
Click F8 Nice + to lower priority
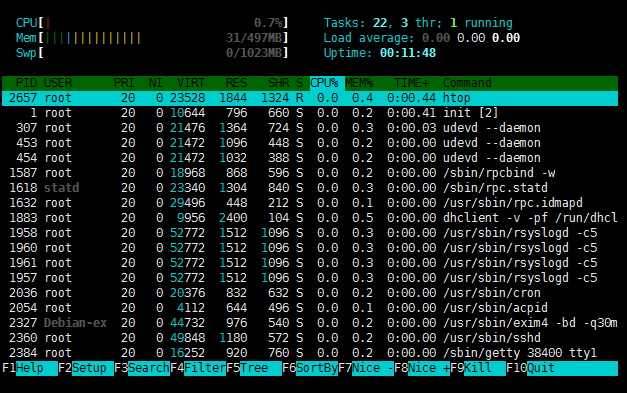coord(422,368)
